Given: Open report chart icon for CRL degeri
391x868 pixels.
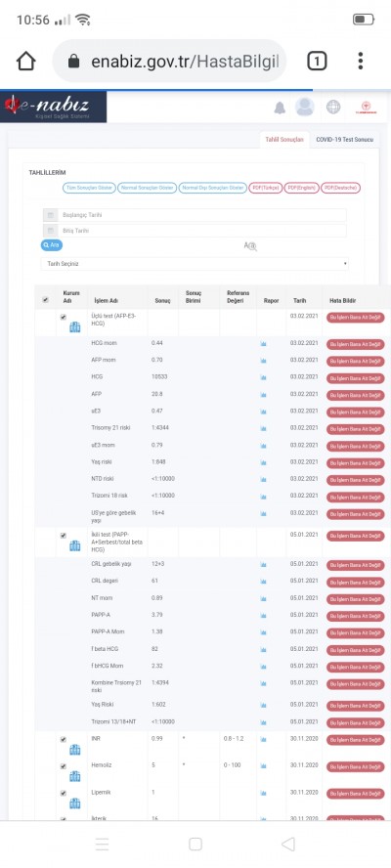Looking at the screenshot, I should point(263,582).
